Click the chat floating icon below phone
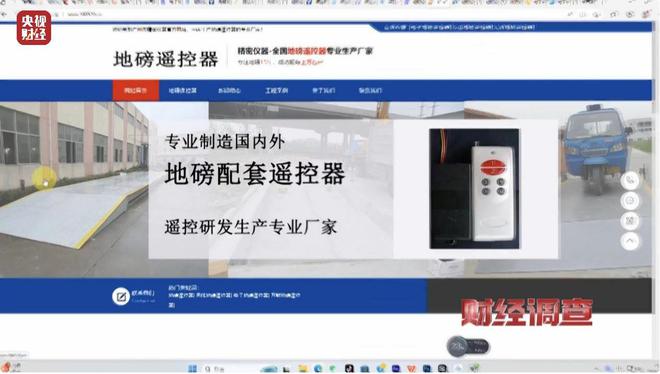Screen dimensions: 660x374 pos(630,201)
